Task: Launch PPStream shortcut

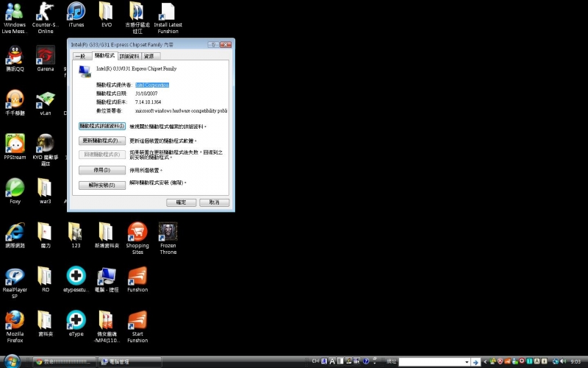Action: coord(15,147)
